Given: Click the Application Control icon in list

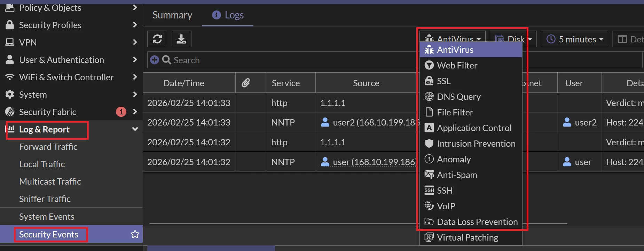Looking at the screenshot, I should pos(429,128).
